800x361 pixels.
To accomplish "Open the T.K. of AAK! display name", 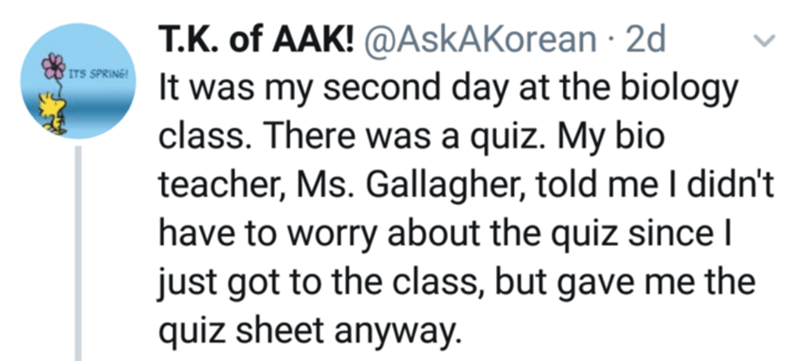I will click(x=256, y=39).
